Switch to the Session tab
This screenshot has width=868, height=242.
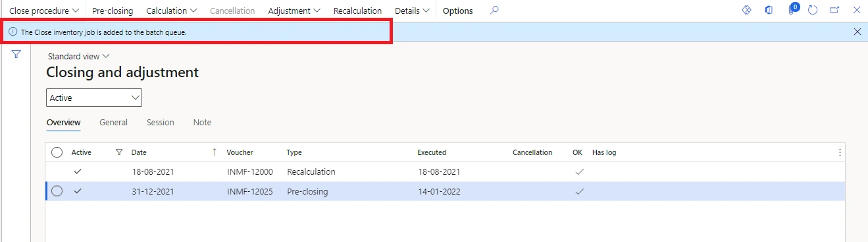[x=161, y=123]
